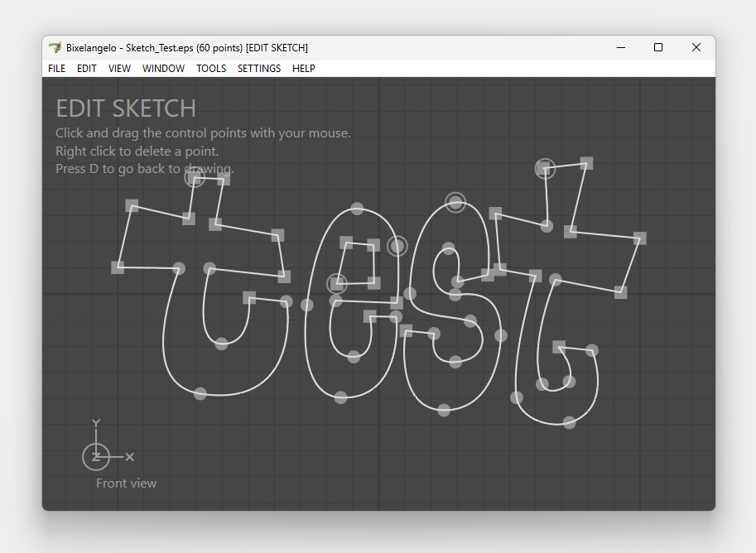The height and width of the screenshot is (553, 756).
Task: Open the FILE menu
Action: point(56,69)
